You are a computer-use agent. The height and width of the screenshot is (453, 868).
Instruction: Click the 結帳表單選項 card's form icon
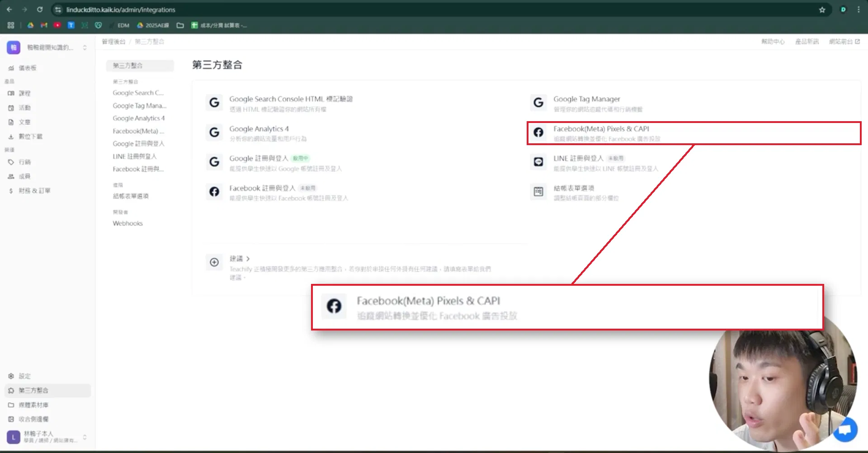click(x=538, y=192)
